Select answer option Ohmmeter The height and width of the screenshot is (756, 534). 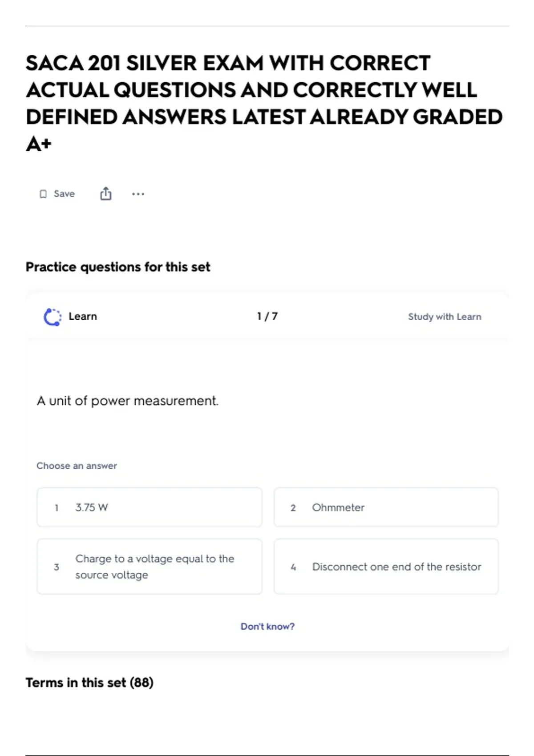click(x=386, y=507)
